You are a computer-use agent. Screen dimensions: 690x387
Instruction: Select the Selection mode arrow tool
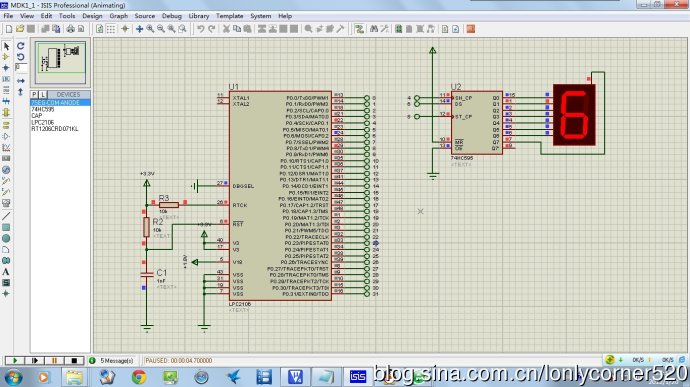click(x=6, y=46)
